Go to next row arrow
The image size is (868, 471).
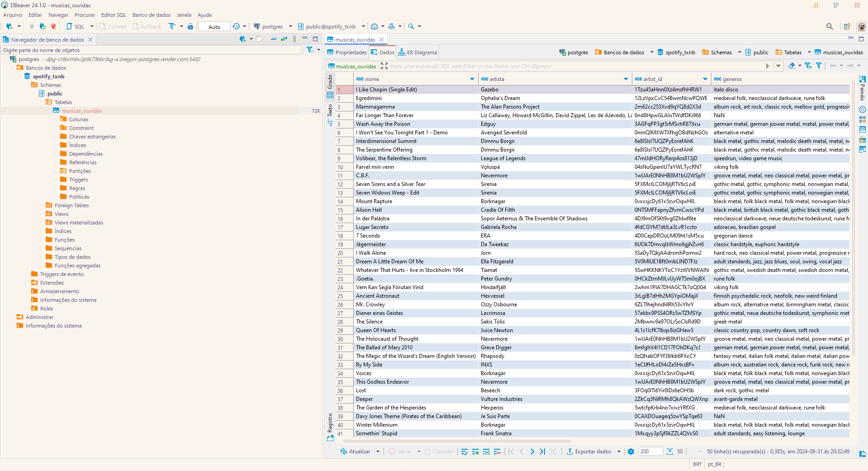532,452
